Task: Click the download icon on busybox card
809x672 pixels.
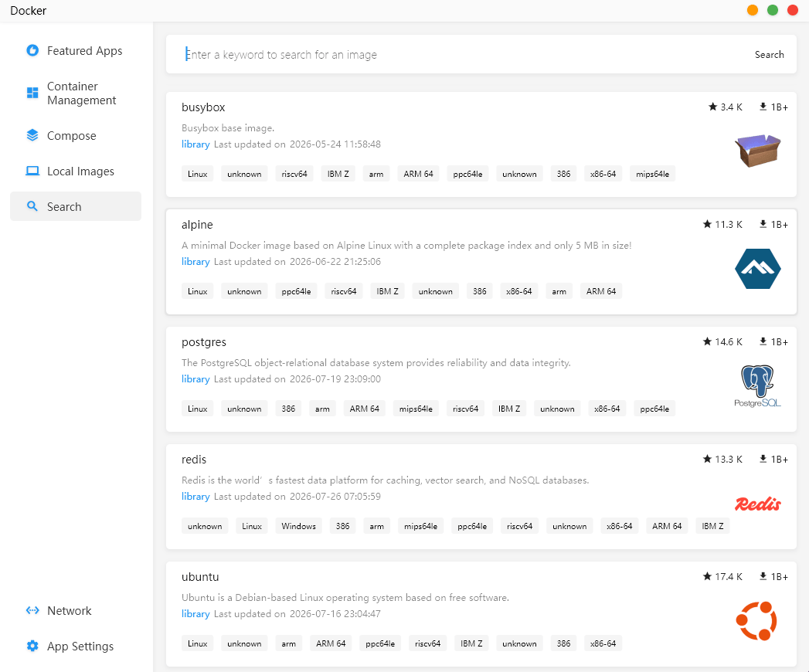Action: tap(763, 107)
